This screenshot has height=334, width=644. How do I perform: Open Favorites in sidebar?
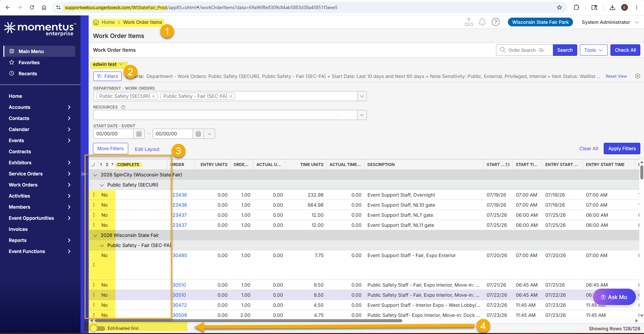click(x=39, y=62)
